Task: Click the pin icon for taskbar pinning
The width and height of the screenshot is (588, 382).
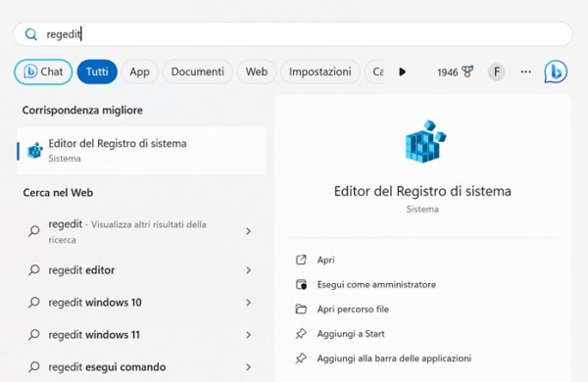Action: pos(301,358)
